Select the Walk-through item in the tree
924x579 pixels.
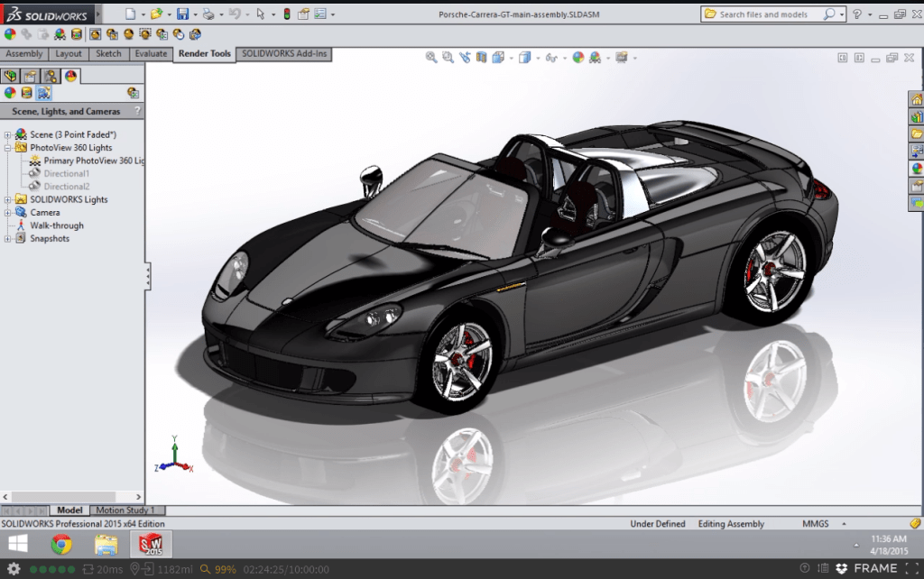pos(56,225)
